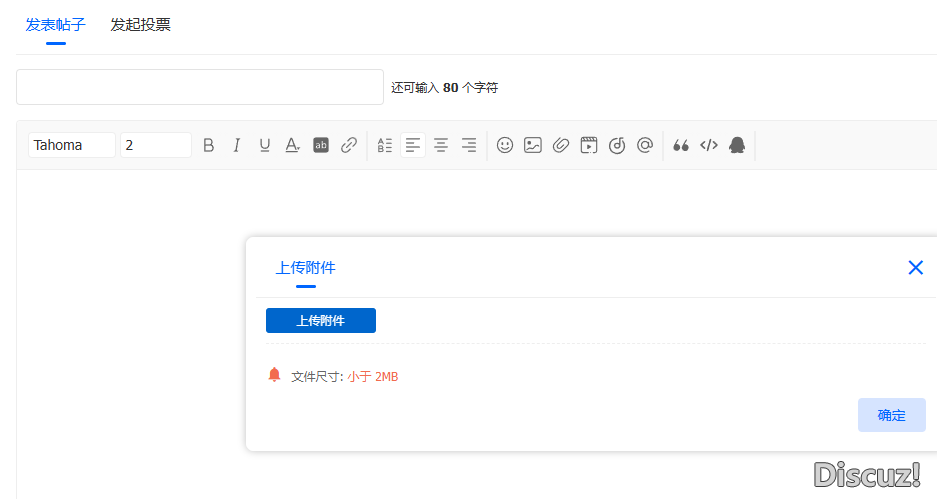Select the 发表帖子 tab
Screen dimensions: 937x499
(x=55, y=25)
